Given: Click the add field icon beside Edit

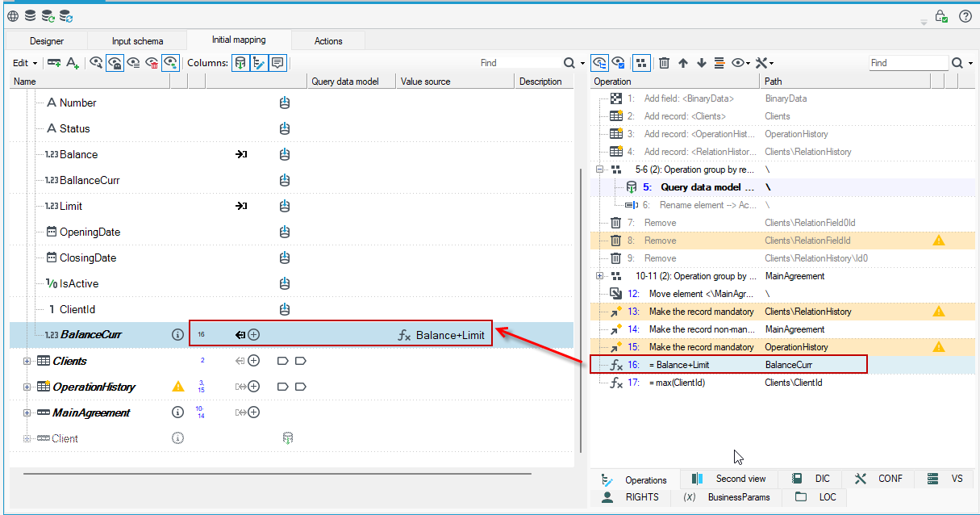Looking at the screenshot, I should coord(54,62).
